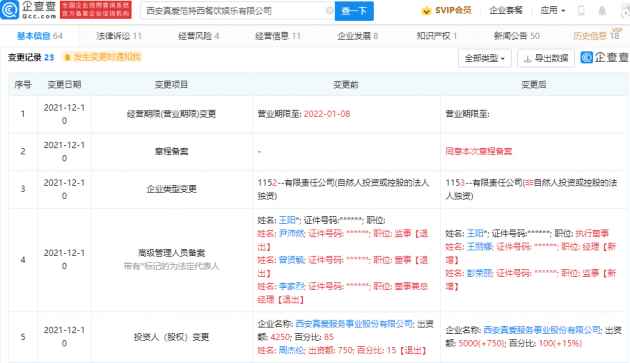Screen dimensions: 630x363
Task: Switch to 新闻公告 tab
Action: point(517,36)
